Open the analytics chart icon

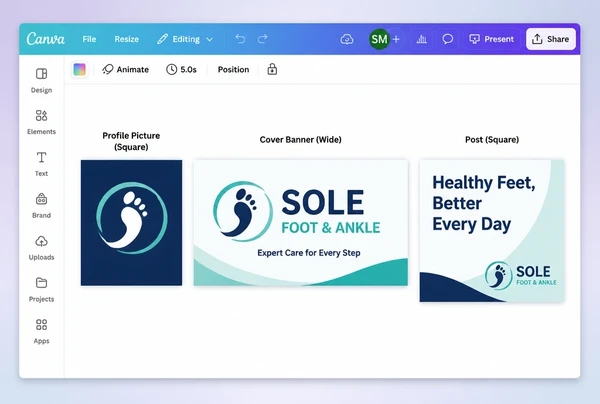tap(422, 39)
